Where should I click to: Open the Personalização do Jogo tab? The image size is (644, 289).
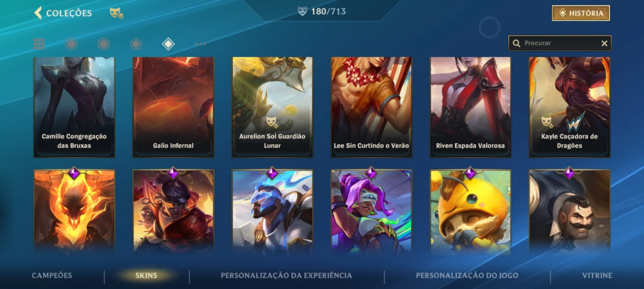pyautogui.click(x=467, y=276)
